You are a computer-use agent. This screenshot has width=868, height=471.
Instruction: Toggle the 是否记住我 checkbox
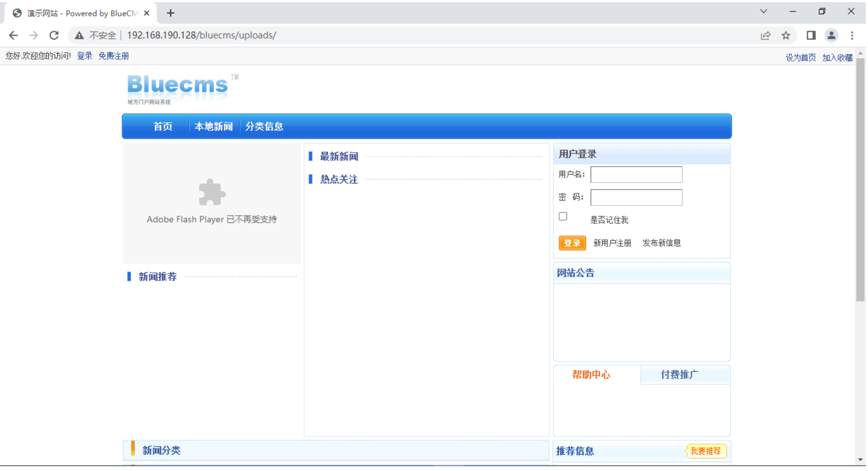click(x=563, y=216)
